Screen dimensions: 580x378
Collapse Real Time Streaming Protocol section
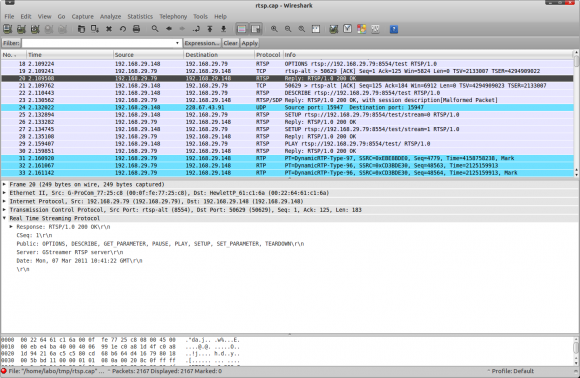coord(4,218)
